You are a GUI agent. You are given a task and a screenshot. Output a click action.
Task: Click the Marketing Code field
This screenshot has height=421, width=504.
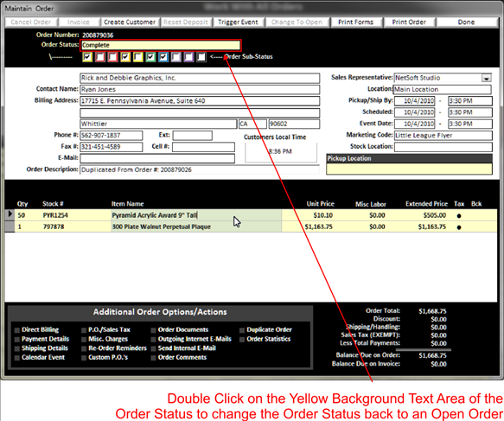click(x=443, y=136)
